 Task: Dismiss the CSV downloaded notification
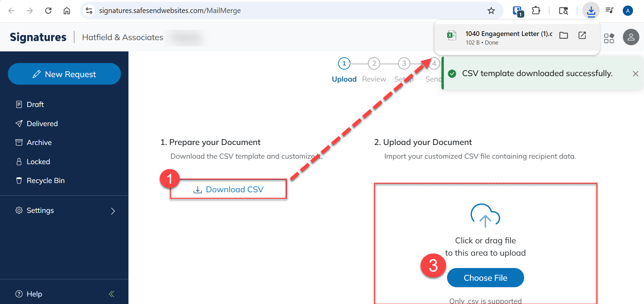tap(635, 74)
